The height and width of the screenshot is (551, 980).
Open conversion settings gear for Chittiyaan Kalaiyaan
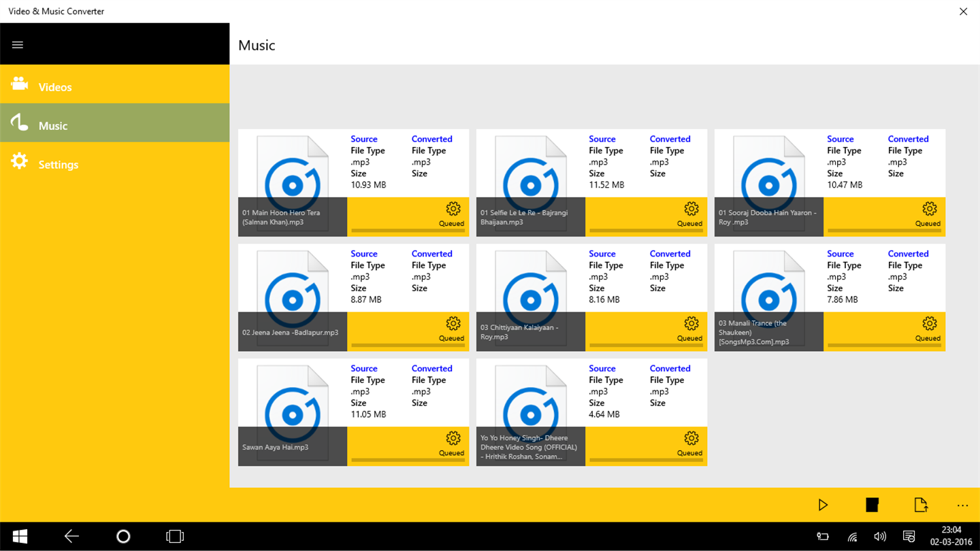pos(691,324)
